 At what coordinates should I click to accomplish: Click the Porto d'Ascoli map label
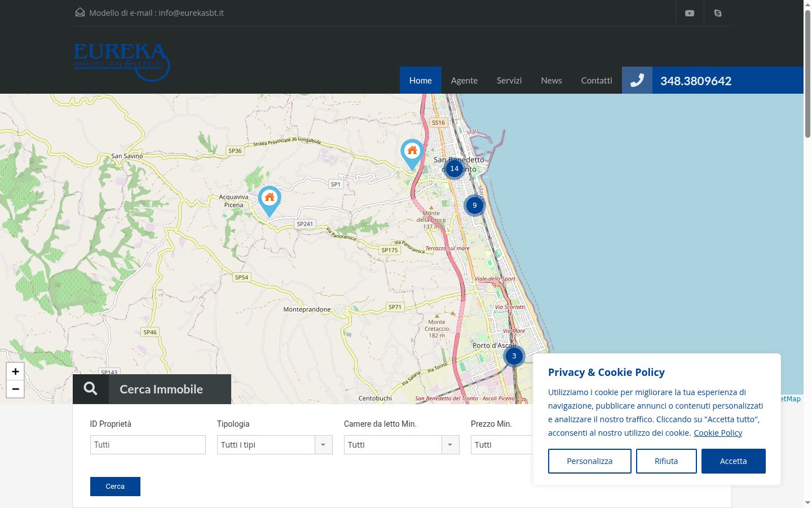coord(495,345)
